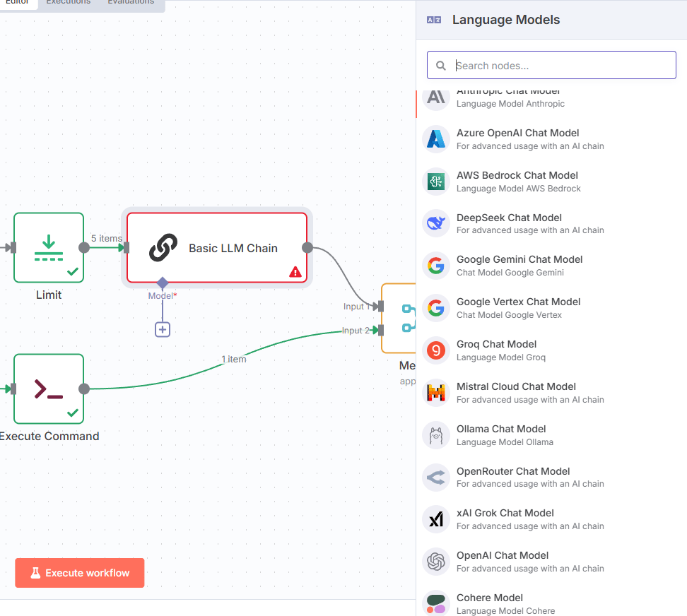Click the Merge node Input 1 handle
This screenshot has height=616, width=687.
tap(381, 307)
